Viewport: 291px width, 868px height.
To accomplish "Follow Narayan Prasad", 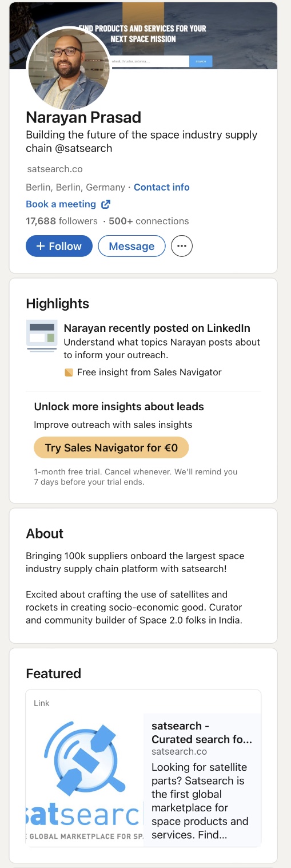I will [x=59, y=246].
